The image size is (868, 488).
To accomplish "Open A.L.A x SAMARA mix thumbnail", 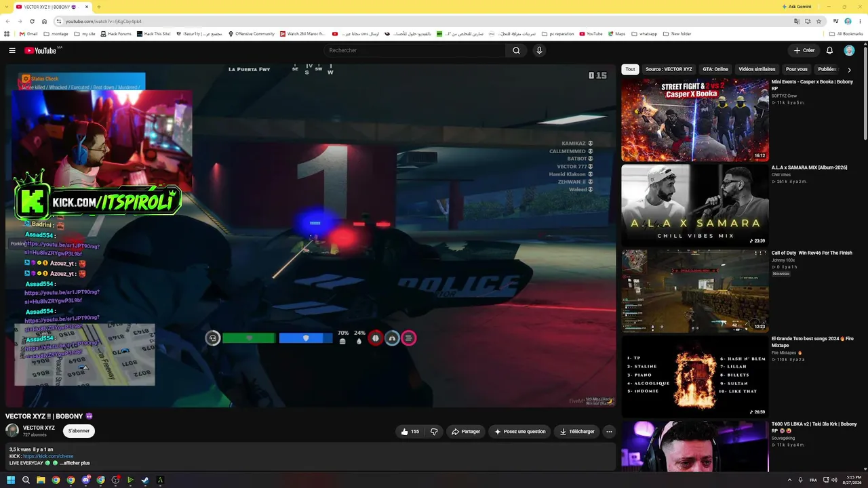I will [695, 205].
